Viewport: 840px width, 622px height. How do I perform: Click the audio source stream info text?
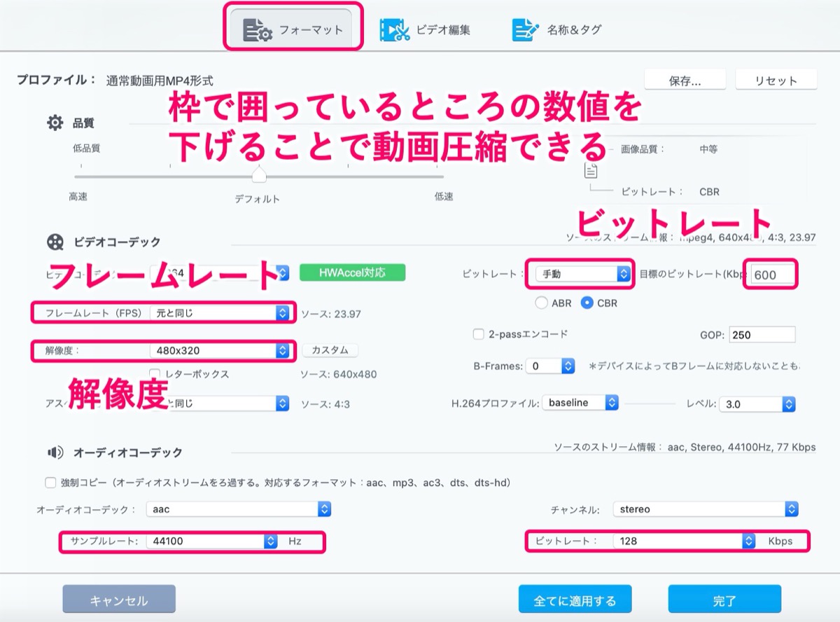coord(685,447)
